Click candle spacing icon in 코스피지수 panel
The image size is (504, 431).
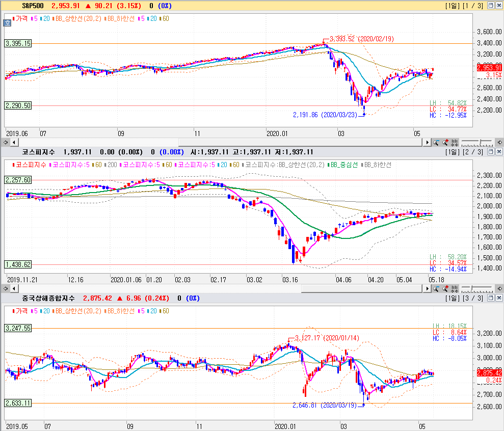(x=455, y=289)
